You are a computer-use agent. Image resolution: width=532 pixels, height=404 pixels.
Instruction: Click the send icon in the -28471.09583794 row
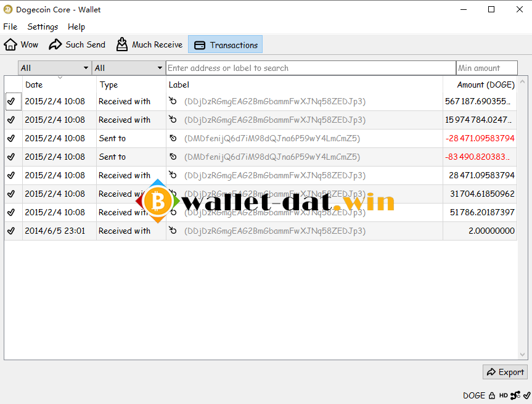tap(173, 138)
